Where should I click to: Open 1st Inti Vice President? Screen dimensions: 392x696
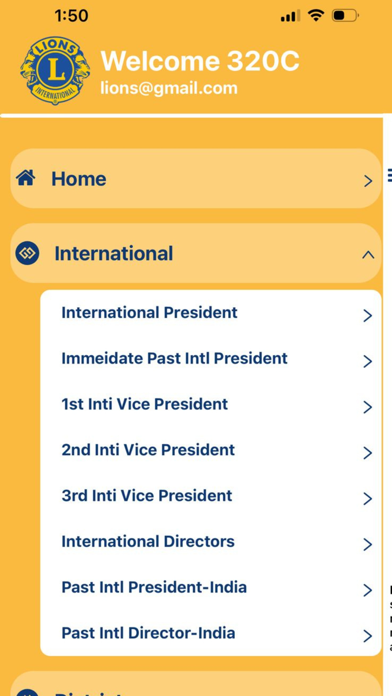tap(210, 405)
